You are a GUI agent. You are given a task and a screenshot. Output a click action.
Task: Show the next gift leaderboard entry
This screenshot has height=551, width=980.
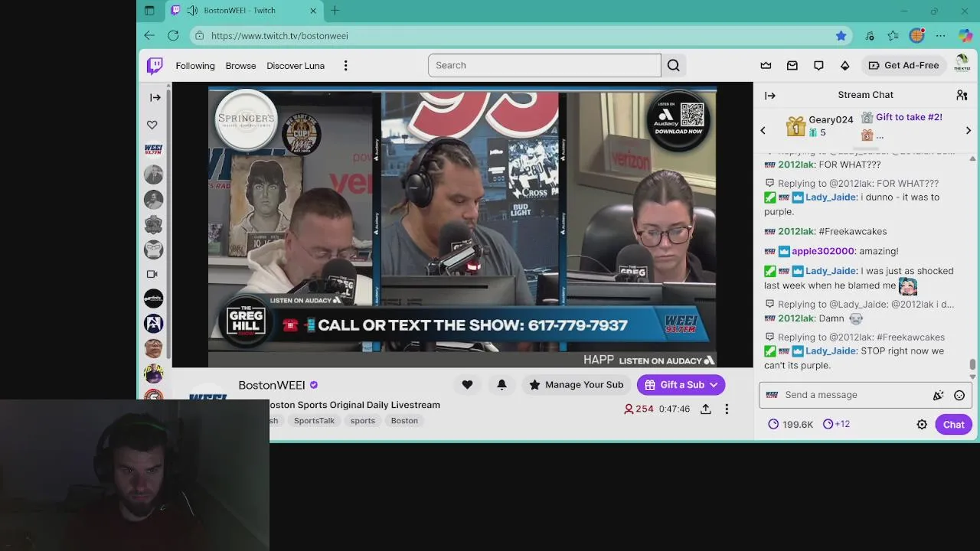click(968, 131)
